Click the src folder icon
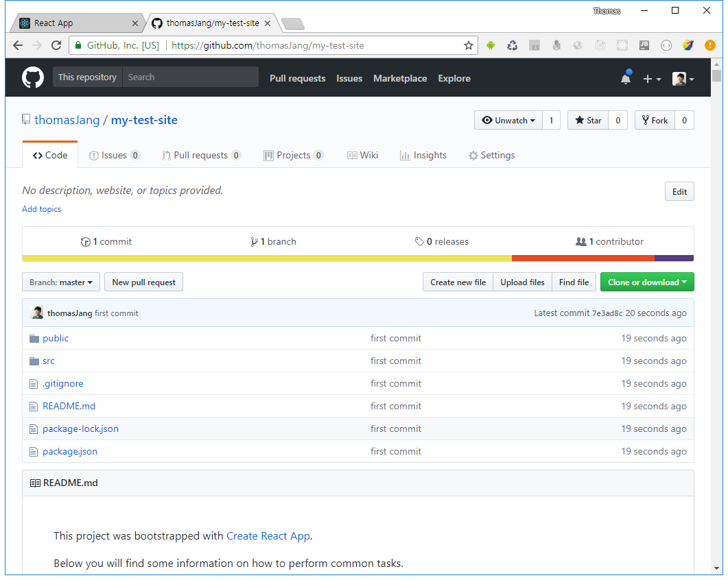 coord(34,361)
